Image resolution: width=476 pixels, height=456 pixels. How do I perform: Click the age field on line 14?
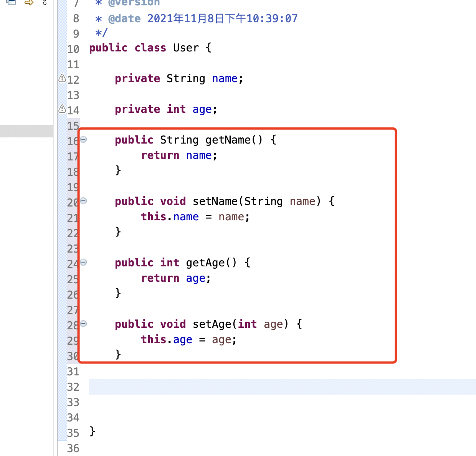[202, 109]
